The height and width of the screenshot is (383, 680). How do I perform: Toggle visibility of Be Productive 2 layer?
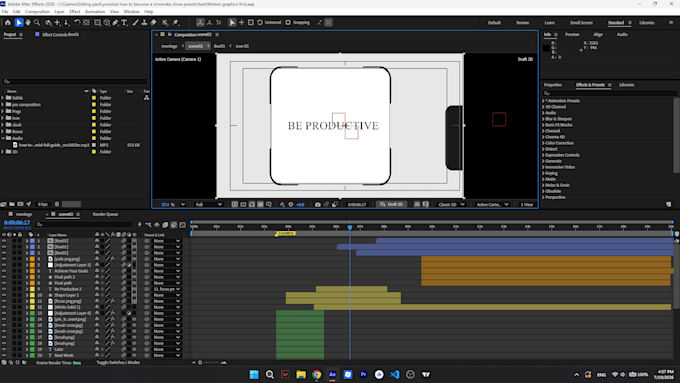click(x=4, y=289)
